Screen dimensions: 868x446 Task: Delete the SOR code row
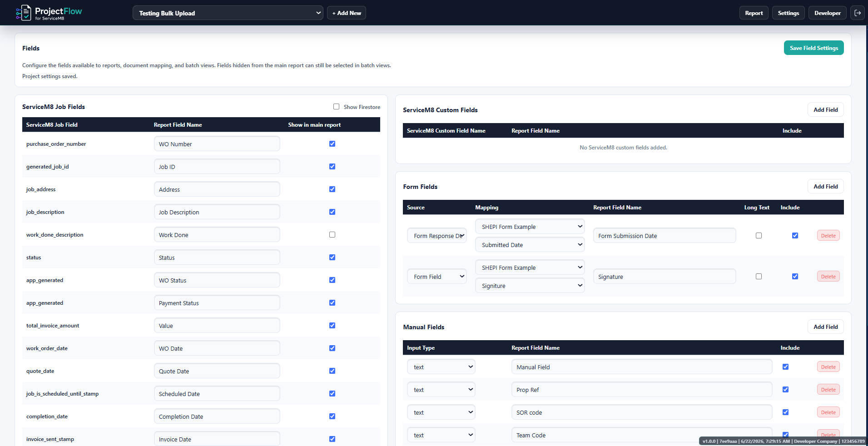pos(828,412)
